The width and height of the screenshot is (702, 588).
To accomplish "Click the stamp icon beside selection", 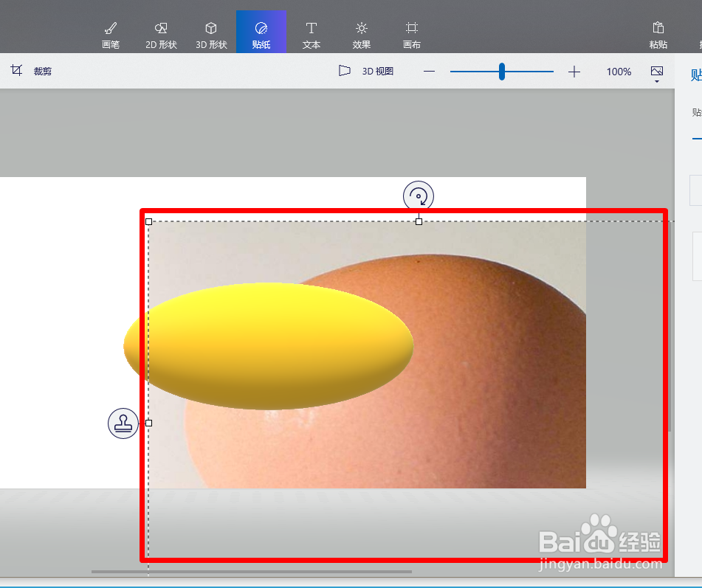I will pyautogui.click(x=123, y=423).
